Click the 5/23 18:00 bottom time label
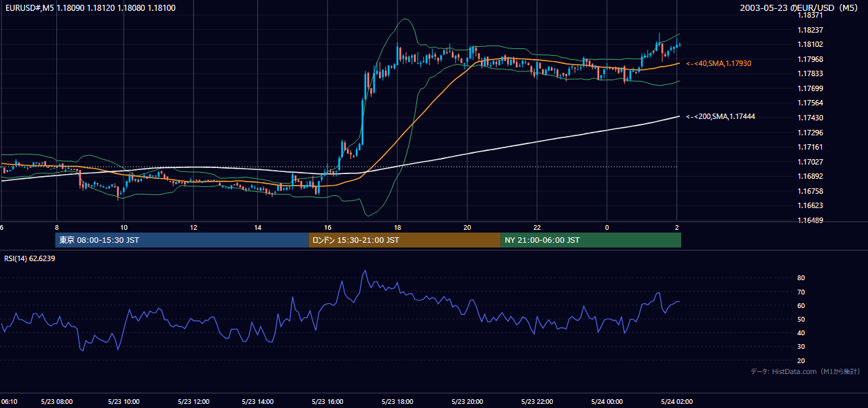This screenshot has height=408, width=868. click(397, 401)
